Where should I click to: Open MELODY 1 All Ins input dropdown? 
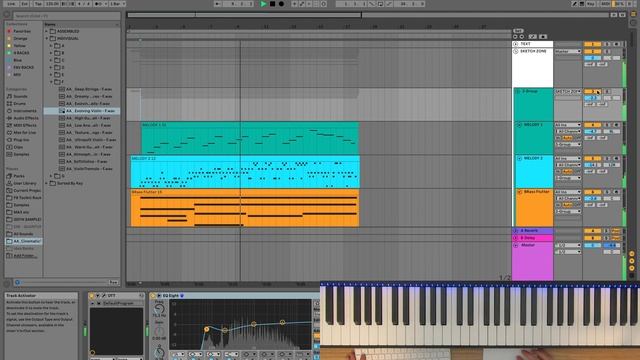(568, 125)
